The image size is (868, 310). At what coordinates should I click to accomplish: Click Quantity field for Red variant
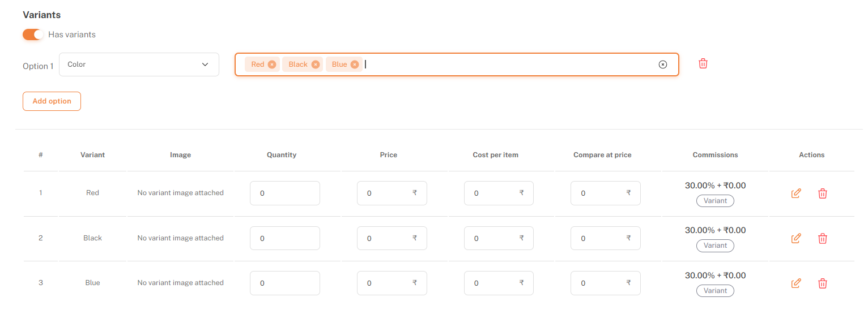point(285,193)
